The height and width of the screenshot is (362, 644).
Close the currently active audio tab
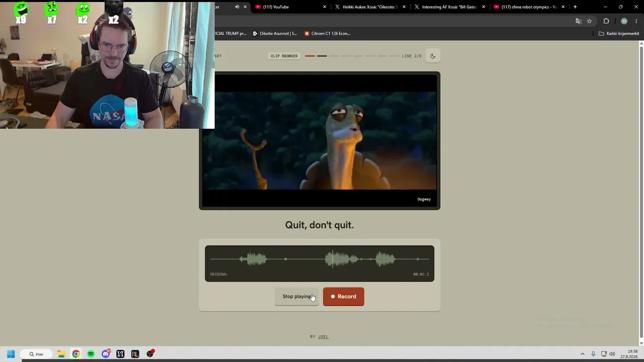245,7
